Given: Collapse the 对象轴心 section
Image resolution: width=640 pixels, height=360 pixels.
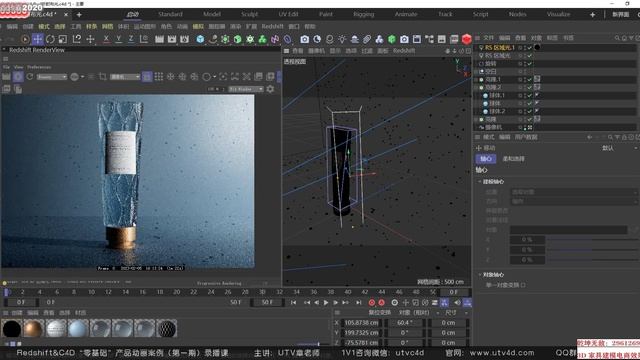Looking at the screenshot, I should [x=480, y=275].
